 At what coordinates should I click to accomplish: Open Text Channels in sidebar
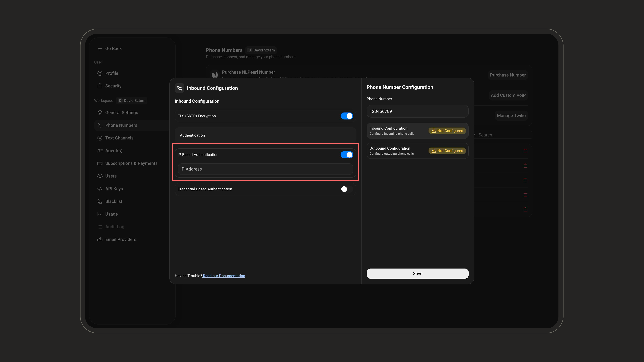point(132,138)
